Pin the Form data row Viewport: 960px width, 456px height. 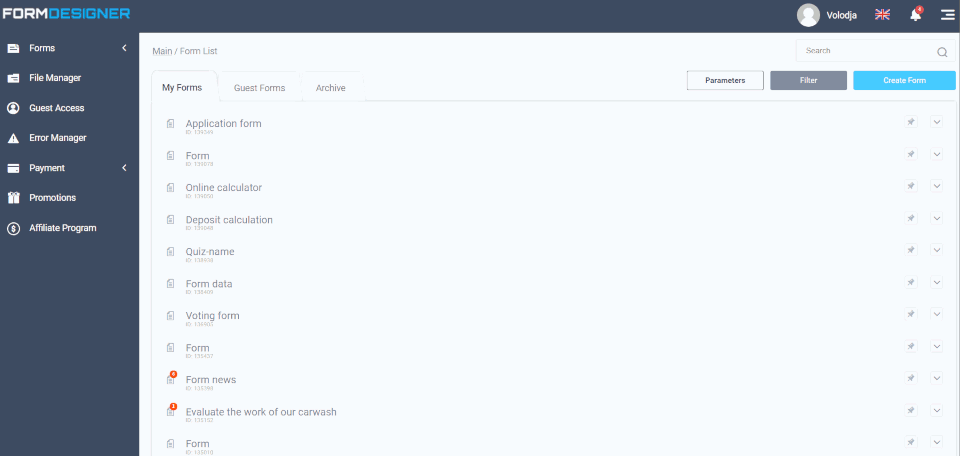(x=911, y=282)
